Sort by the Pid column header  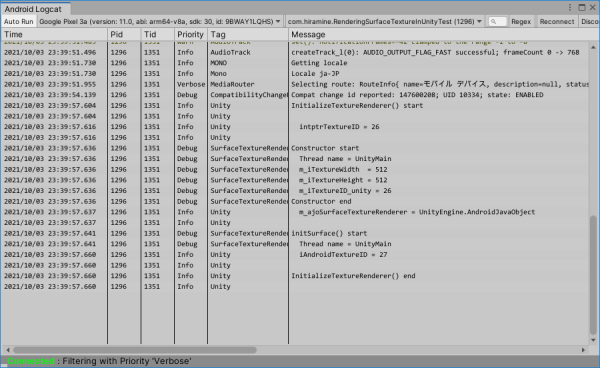(124, 34)
